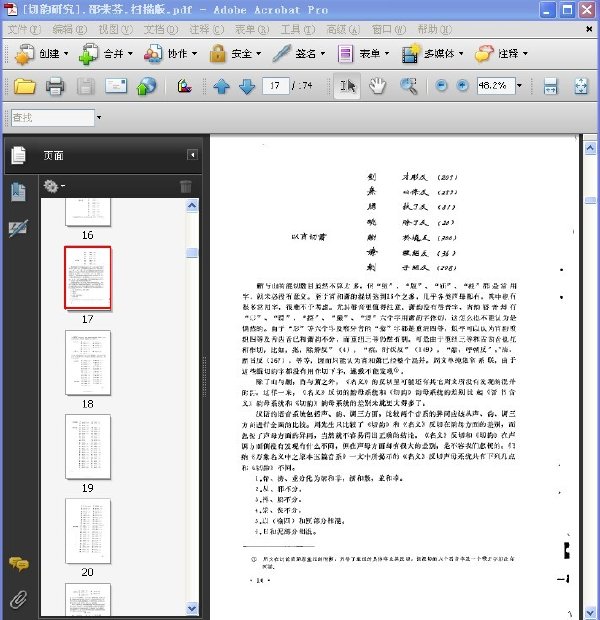Open the Attachments paperclip panel
Viewport: 600px width, 620px height.
point(18,599)
